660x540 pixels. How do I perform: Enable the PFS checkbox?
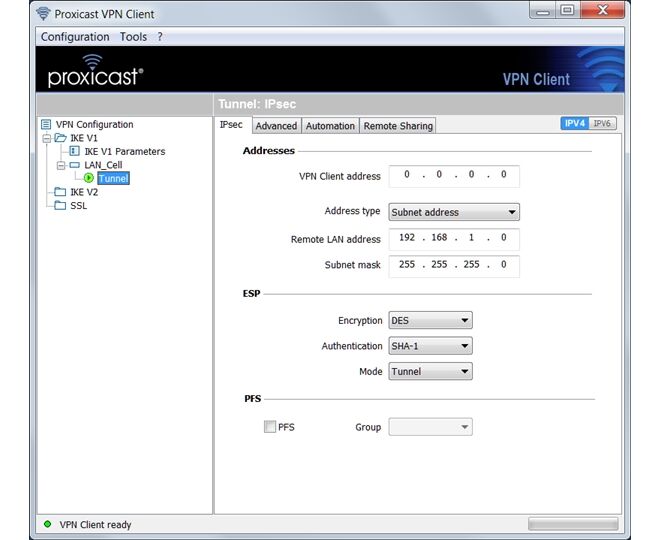[270, 427]
